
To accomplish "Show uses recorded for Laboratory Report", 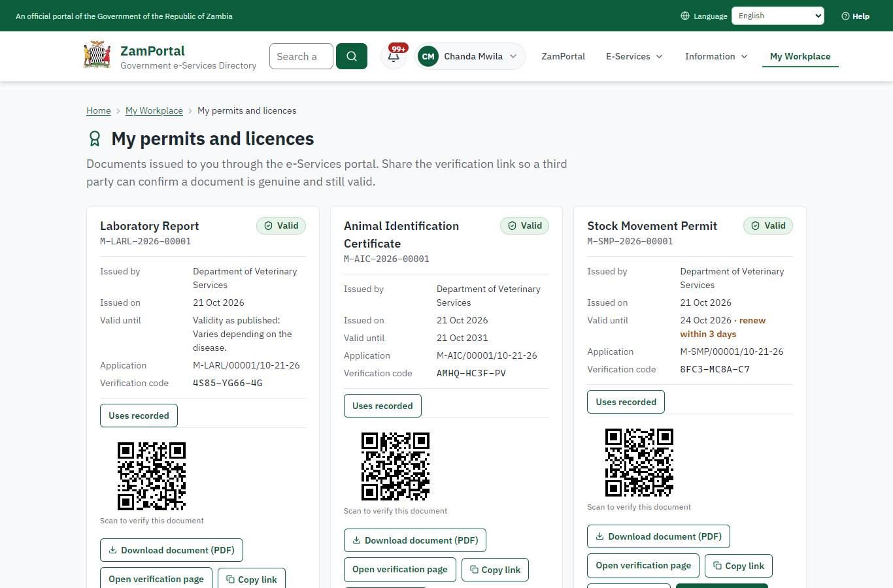I will click(139, 416).
